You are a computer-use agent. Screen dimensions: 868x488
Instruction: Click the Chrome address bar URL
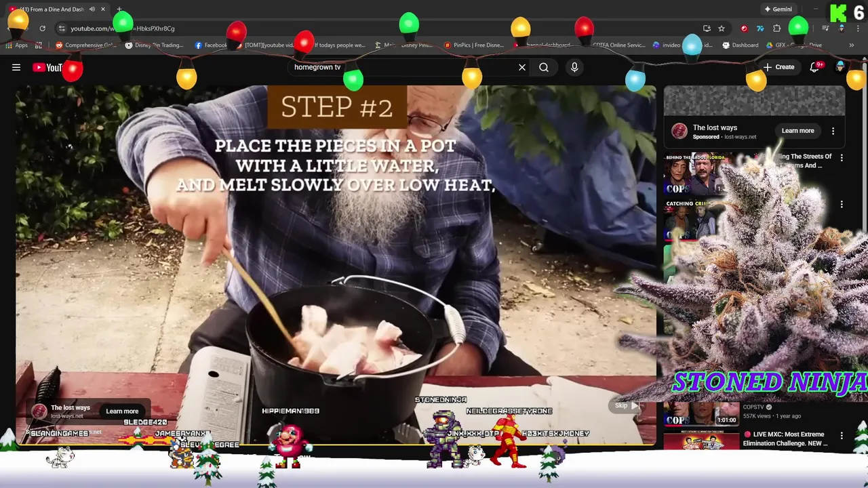point(123,28)
